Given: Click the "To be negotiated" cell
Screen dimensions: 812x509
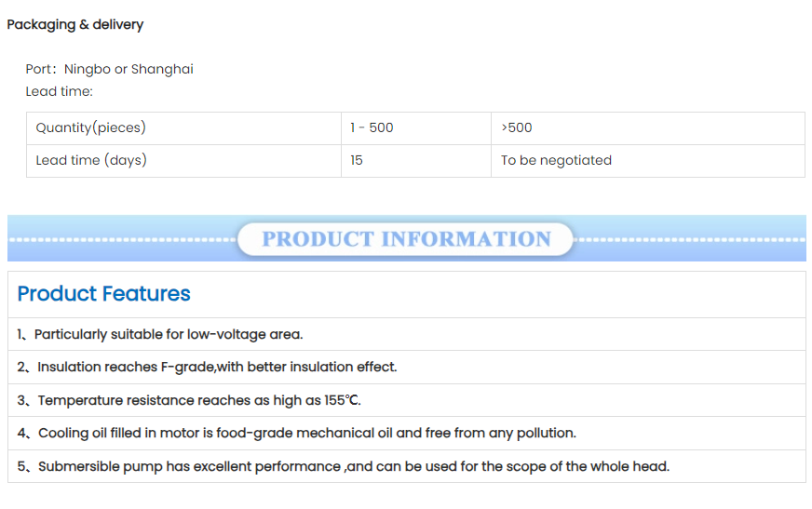Looking at the screenshot, I should (556, 160).
